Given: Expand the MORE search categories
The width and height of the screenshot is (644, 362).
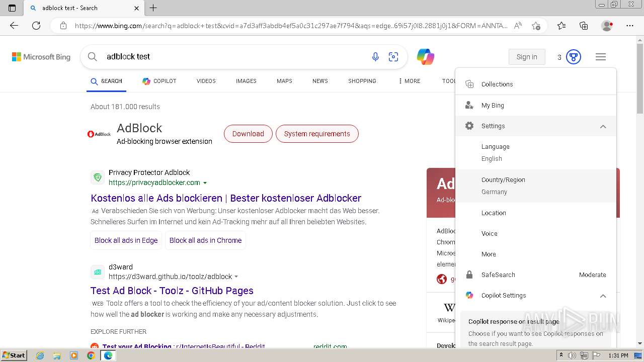Looking at the screenshot, I should (410, 81).
